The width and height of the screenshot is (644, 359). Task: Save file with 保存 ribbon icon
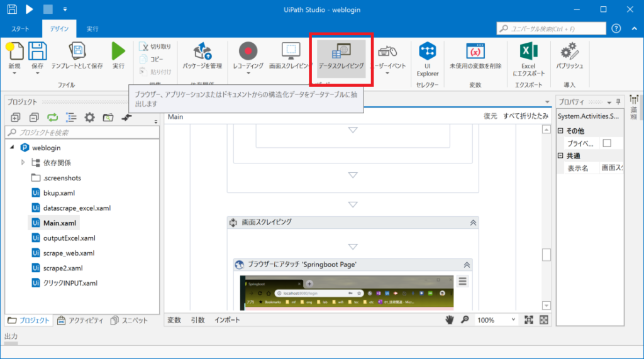tap(37, 52)
